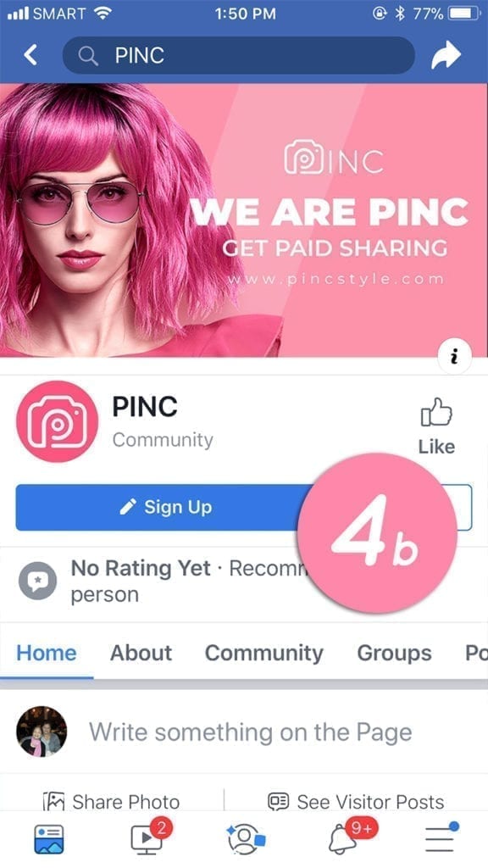The width and height of the screenshot is (488, 868).
Task: Switch to the About tab
Action: [141, 654]
